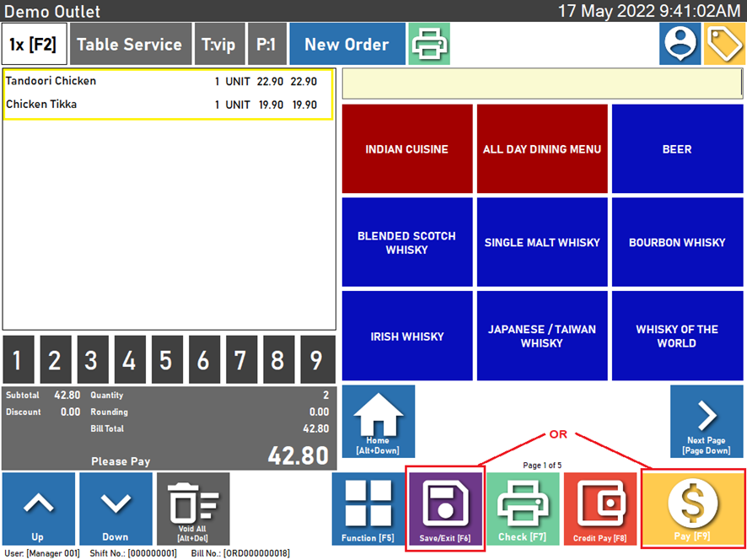Image resolution: width=747 pixels, height=560 pixels.
Task: Choose Credit Pay wallet button
Action: click(600, 509)
